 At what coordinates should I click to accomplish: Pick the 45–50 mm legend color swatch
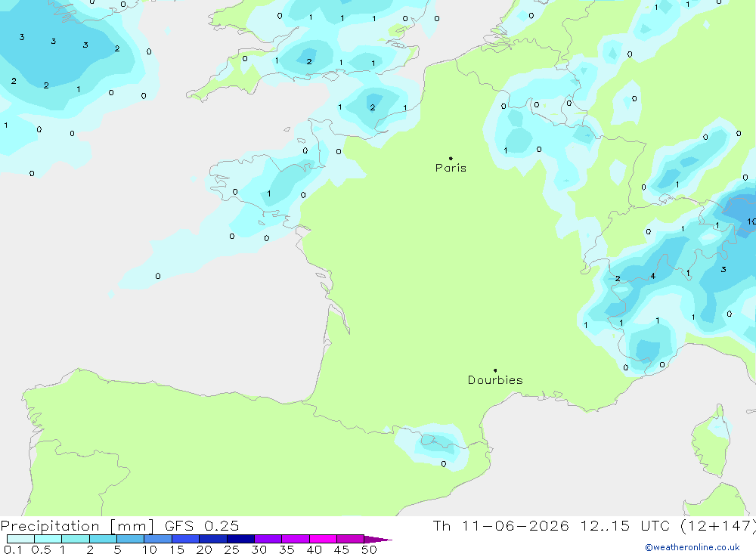pyautogui.click(x=351, y=539)
